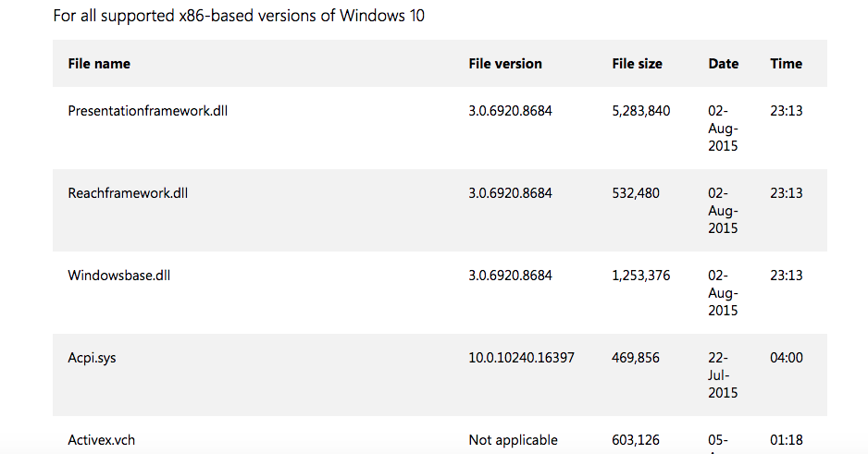This screenshot has width=868, height=454.
Task: Click the Windowsbase.dll file name
Action: click(x=119, y=276)
